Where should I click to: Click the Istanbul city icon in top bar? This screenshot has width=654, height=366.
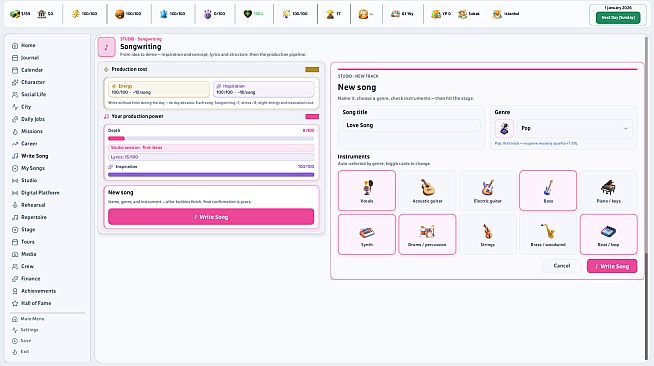pyautogui.click(x=497, y=14)
